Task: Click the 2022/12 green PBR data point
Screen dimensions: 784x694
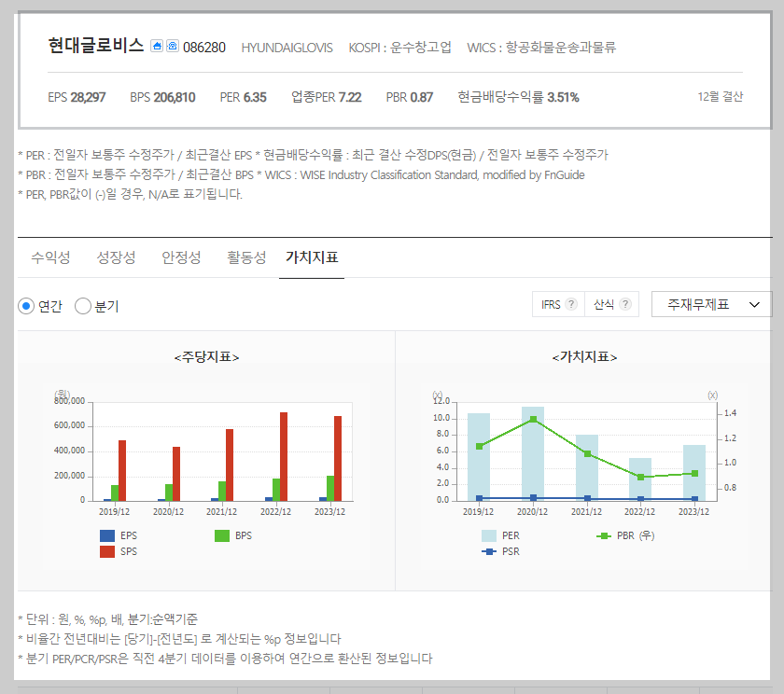Action: pos(640,478)
